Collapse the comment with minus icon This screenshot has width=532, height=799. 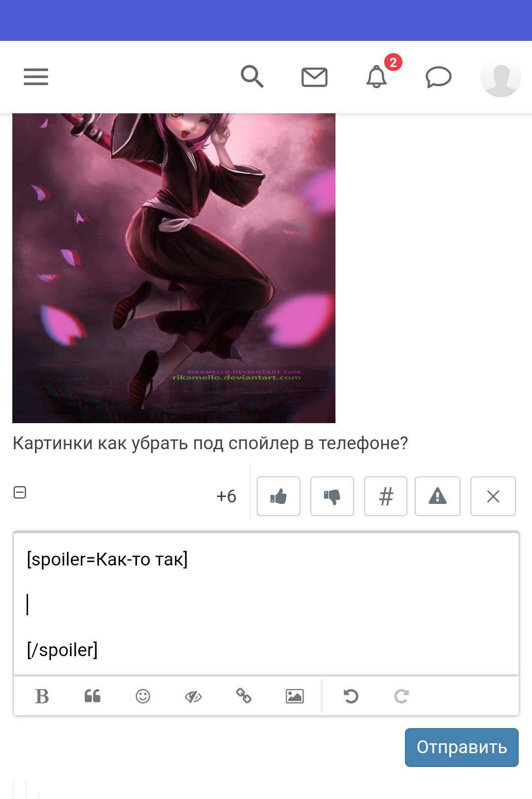click(x=20, y=492)
